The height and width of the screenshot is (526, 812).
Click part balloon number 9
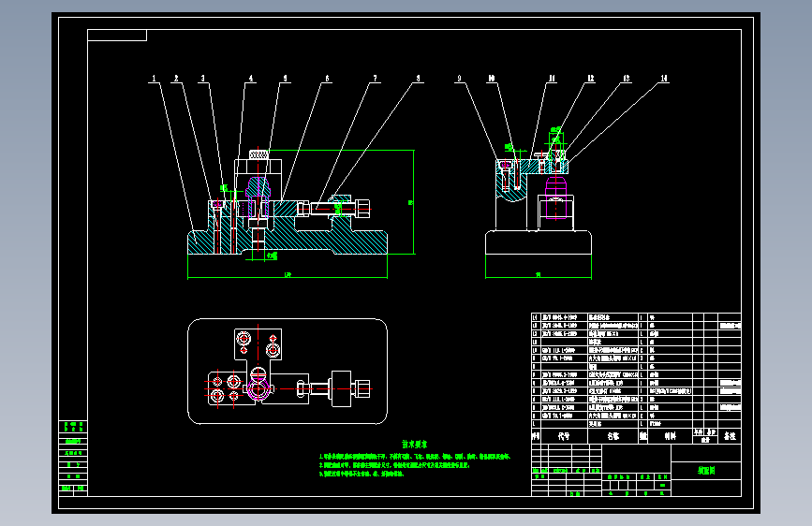[459, 79]
